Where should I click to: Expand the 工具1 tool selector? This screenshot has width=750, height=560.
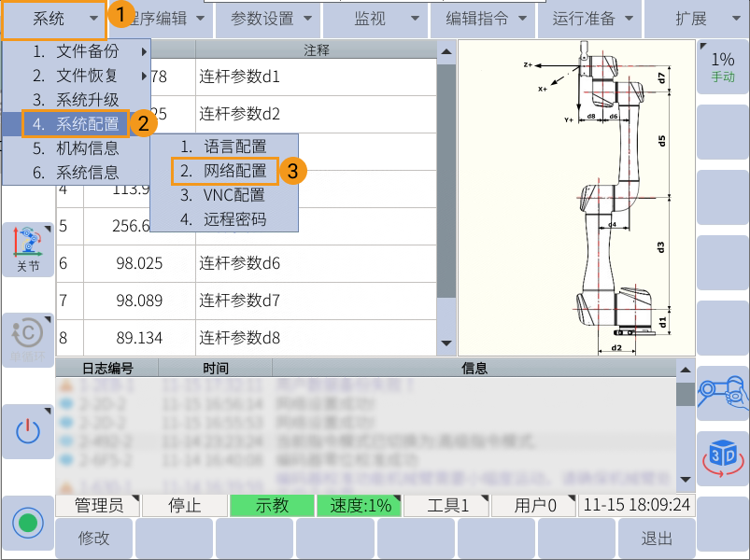[x=447, y=506]
